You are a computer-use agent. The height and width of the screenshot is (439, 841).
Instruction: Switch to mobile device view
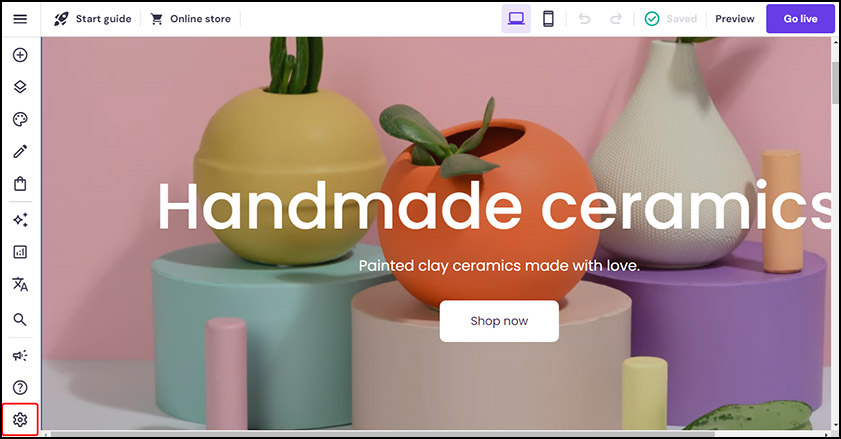pos(548,19)
